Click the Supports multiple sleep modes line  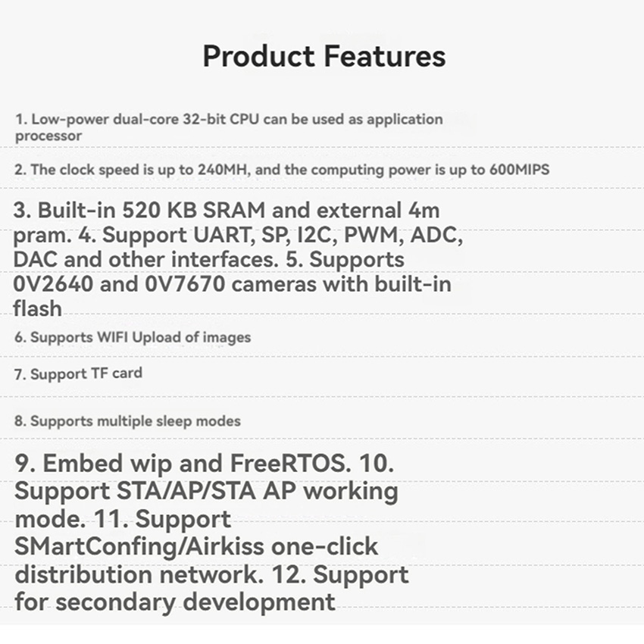pos(128,421)
